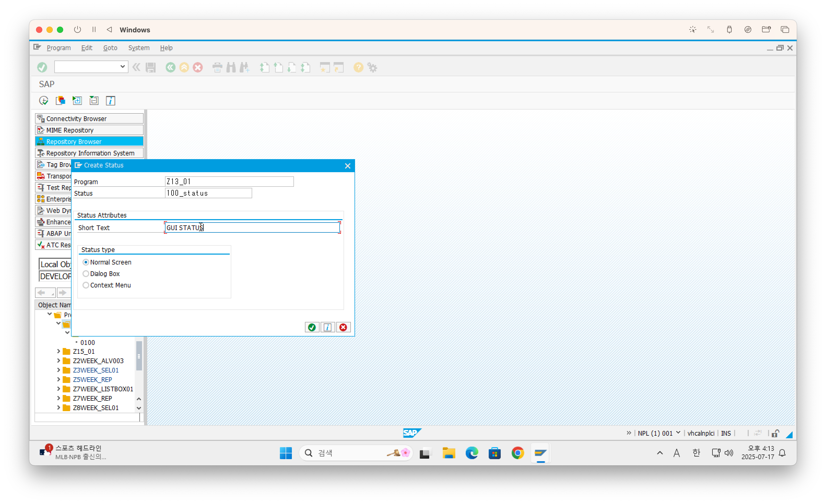Click the Status input field
The image size is (826, 504).
click(208, 193)
